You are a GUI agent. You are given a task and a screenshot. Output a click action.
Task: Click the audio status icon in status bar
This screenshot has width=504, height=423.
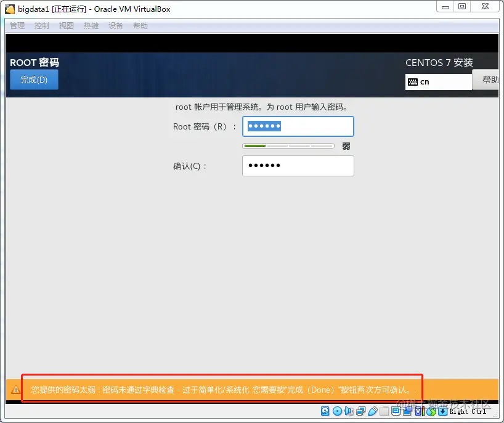click(x=349, y=411)
